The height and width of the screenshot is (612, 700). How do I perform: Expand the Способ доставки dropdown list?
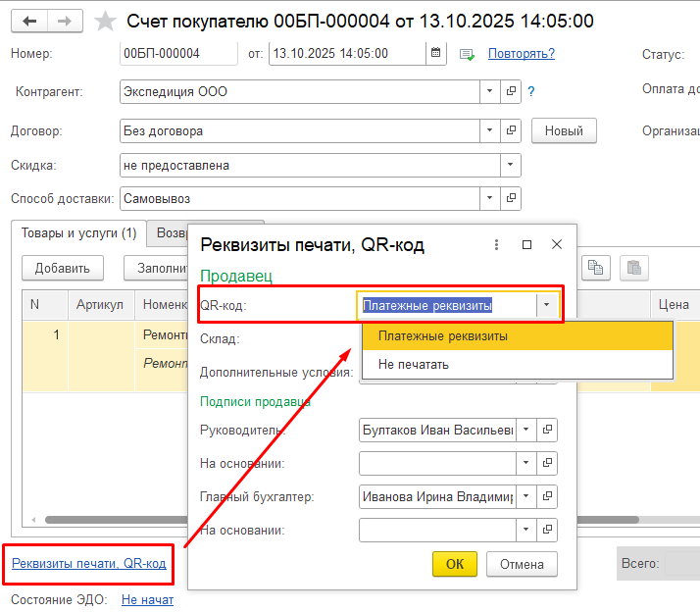[490, 198]
